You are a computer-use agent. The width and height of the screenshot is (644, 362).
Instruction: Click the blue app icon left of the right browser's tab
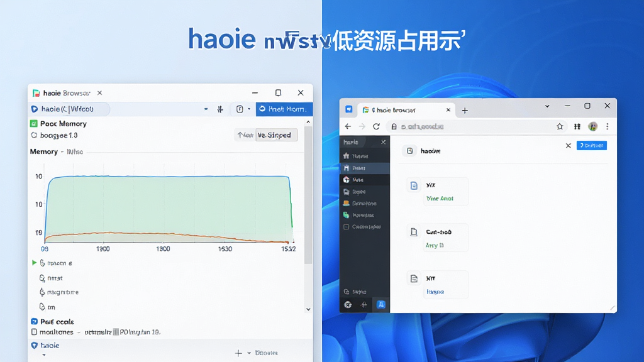click(348, 109)
